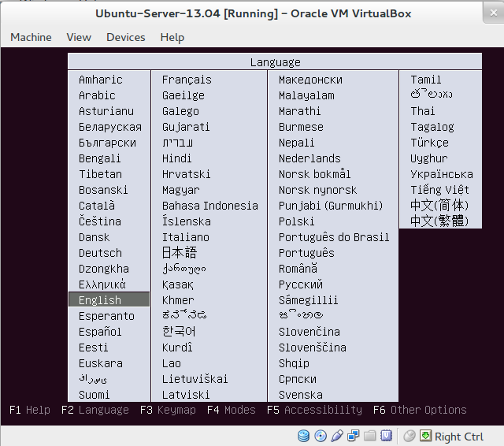
Task: Select Tagalog language
Action: click(432, 127)
